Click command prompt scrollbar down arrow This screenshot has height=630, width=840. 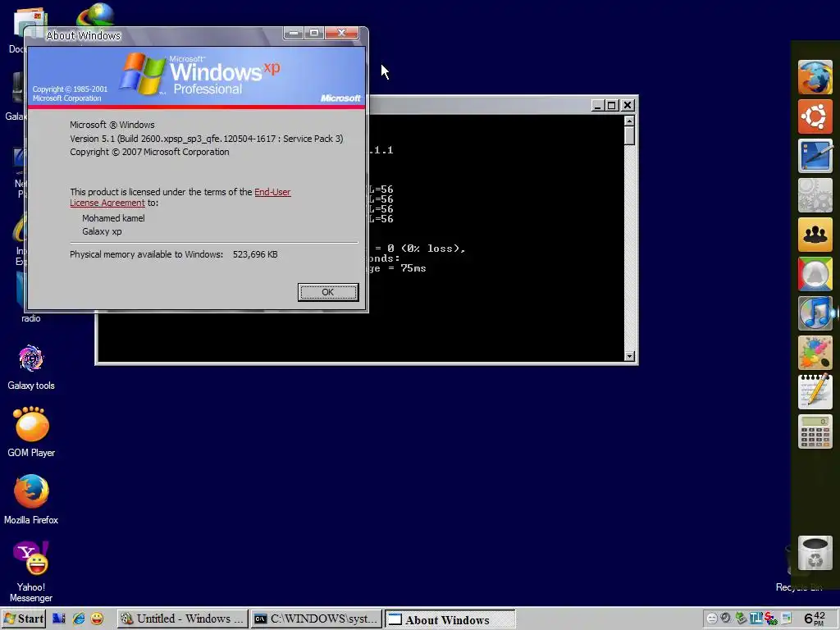[x=629, y=356]
